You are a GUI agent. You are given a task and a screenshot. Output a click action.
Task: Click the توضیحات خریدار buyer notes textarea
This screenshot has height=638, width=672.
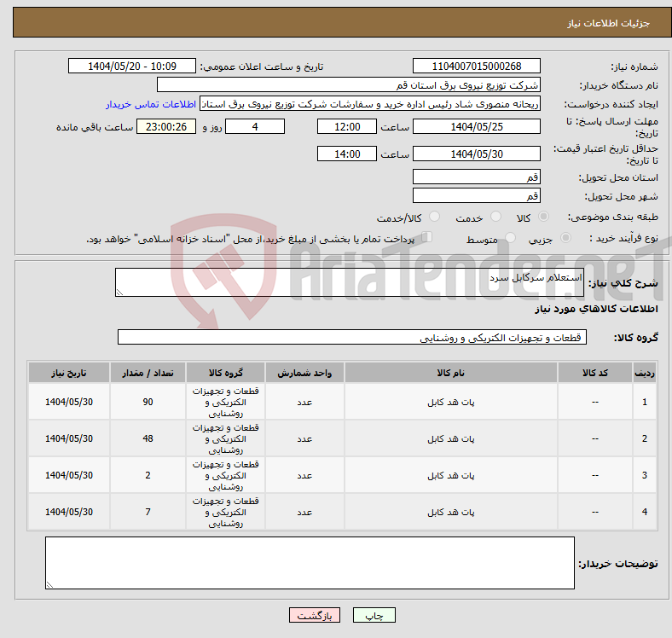[x=310, y=563]
